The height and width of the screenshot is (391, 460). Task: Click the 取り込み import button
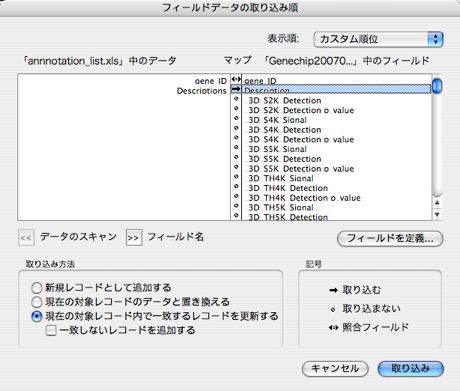click(411, 369)
